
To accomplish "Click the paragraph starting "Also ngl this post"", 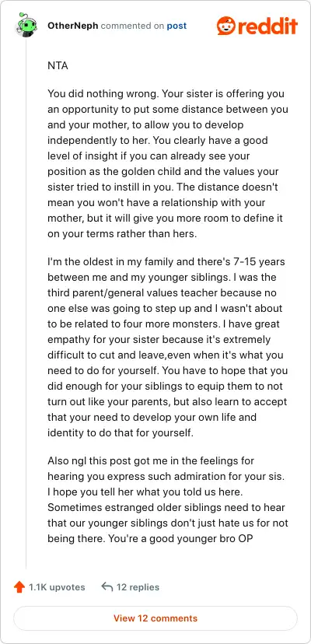I will tap(168, 499).
